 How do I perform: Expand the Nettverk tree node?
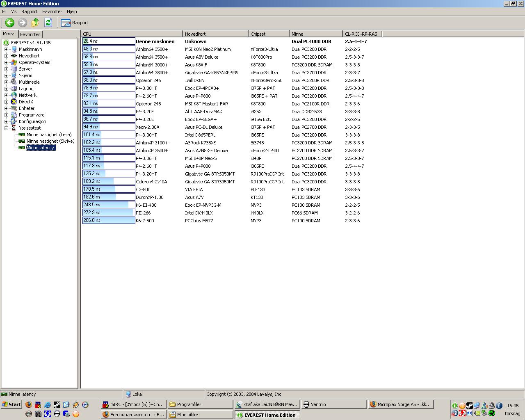coord(6,95)
